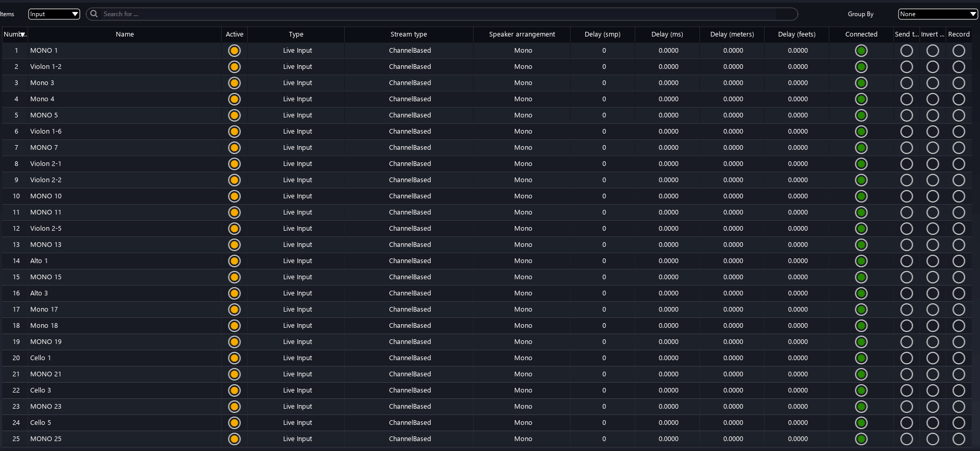Screen dimensions: 980x451
Task: Click the Stream type column header
Action: click(x=408, y=34)
